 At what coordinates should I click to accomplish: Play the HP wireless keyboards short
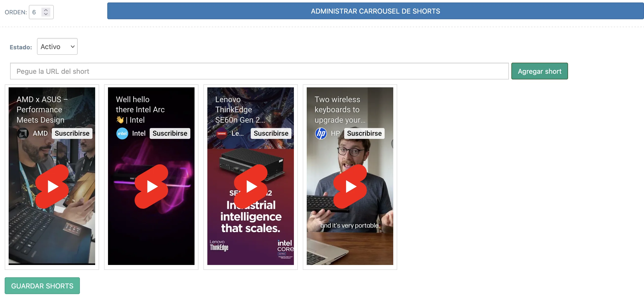(350, 187)
